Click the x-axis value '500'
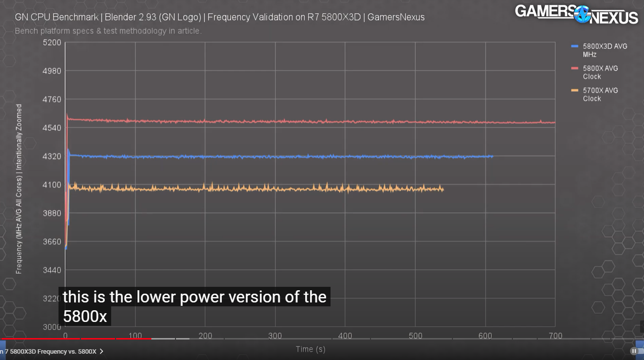The height and width of the screenshot is (360, 644). tap(415, 336)
